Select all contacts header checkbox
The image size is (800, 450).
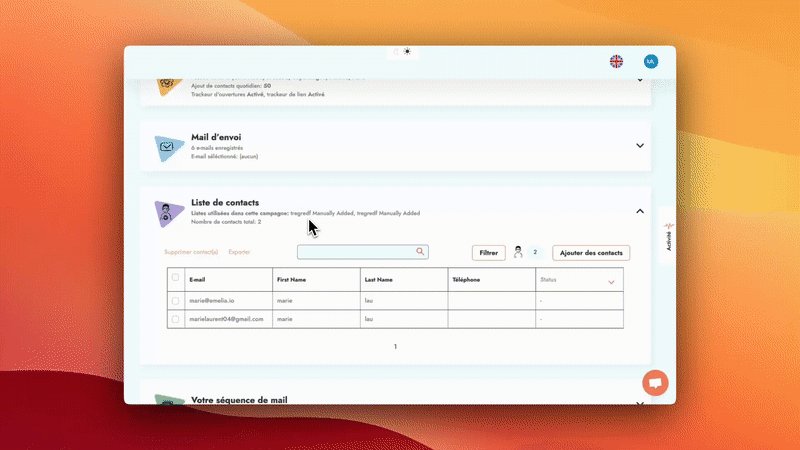(x=175, y=277)
